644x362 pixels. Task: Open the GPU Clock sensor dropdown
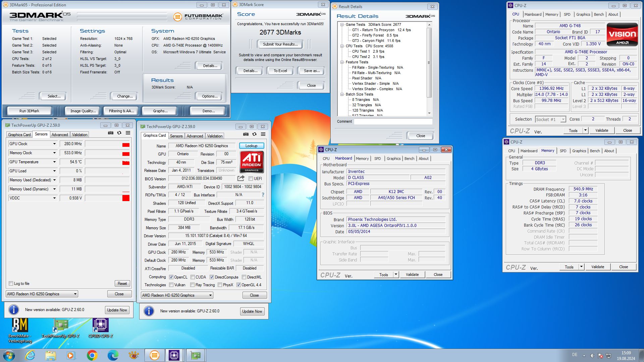pos(54,144)
